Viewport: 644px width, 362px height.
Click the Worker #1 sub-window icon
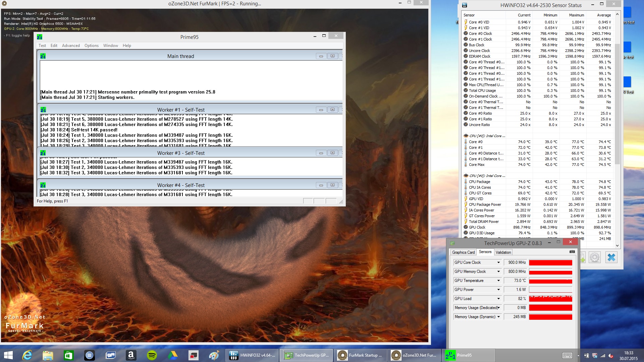(x=43, y=110)
